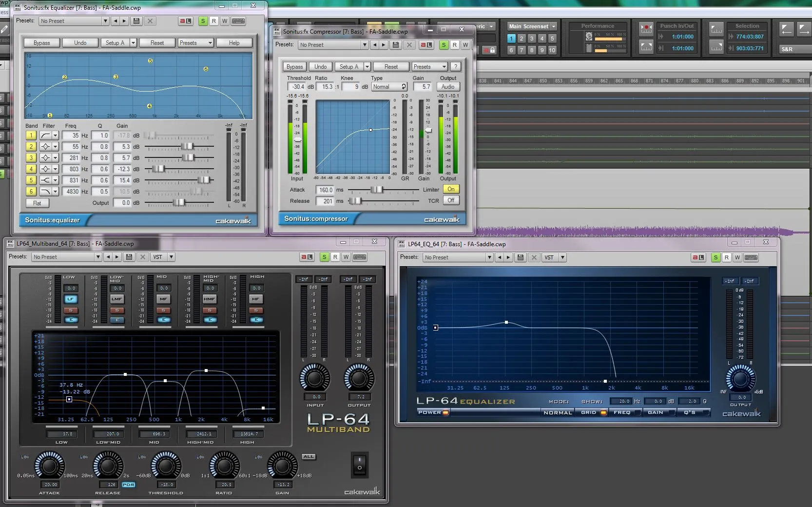Open the Presets menu in Sonitus Equalizer

click(x=195, y=43)
